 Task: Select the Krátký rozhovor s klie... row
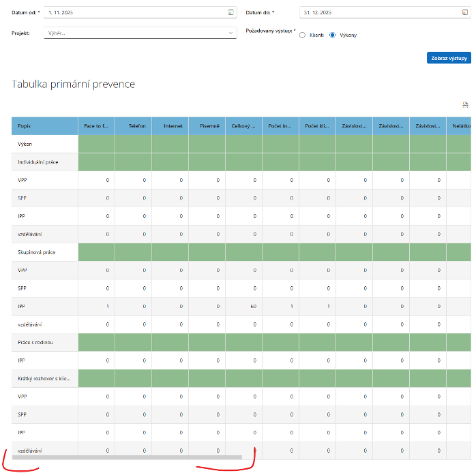pyautogui.click(x=241, y=379)
